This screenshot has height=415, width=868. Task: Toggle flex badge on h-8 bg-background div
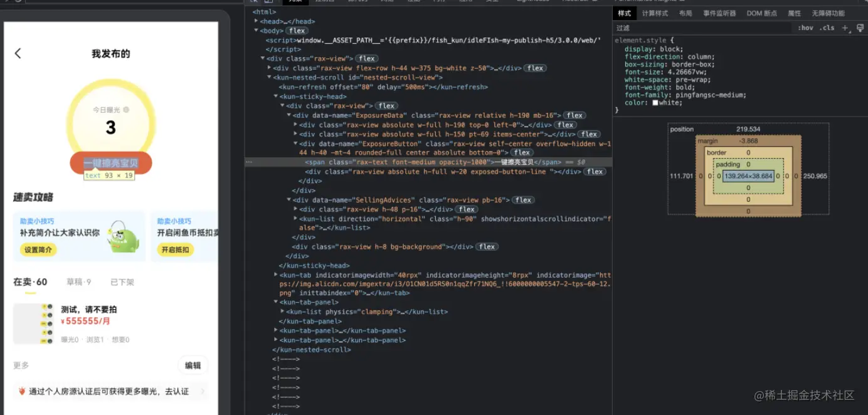click(x=487, y=246)
